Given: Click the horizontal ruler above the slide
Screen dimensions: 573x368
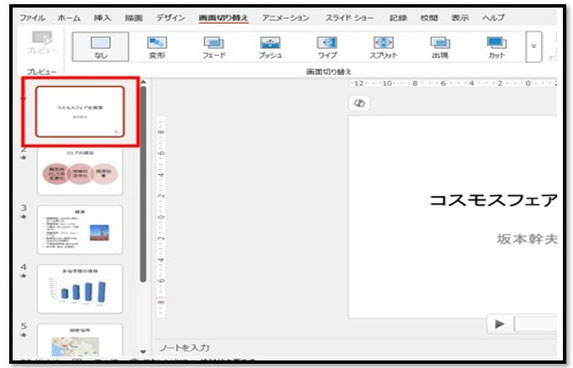Looking at the screenshot, I should pos(453,84).
